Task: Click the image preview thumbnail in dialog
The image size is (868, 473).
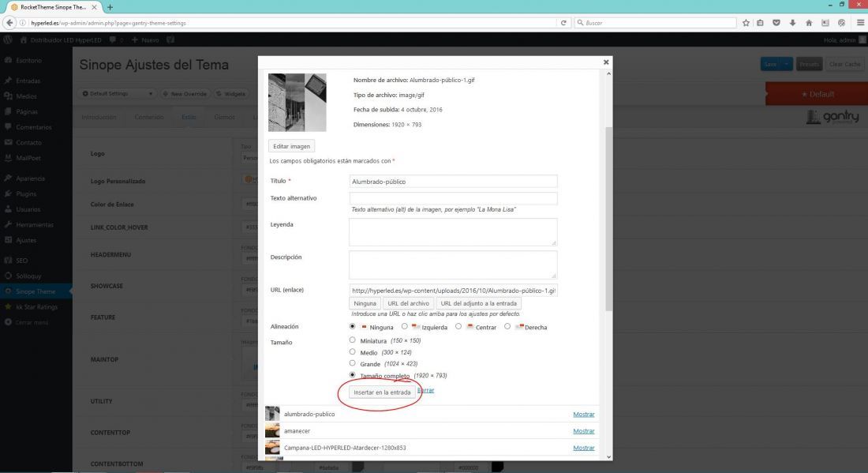Action: pos(297,103)
